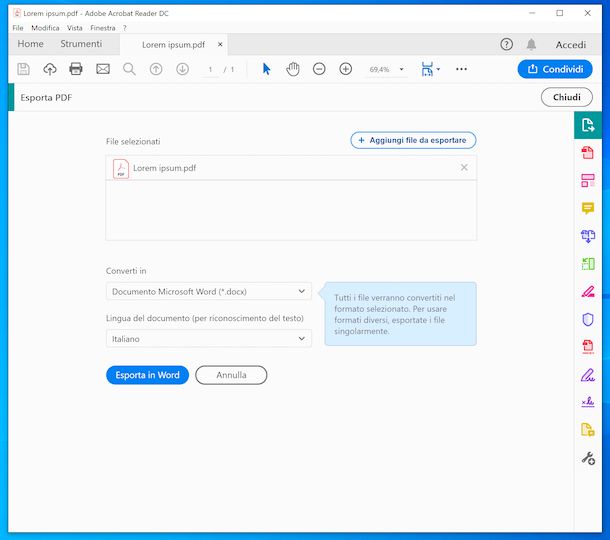610x540 pixels.
Task: Open yellow Comment tool in sidebar
Action: coord(588,208)
